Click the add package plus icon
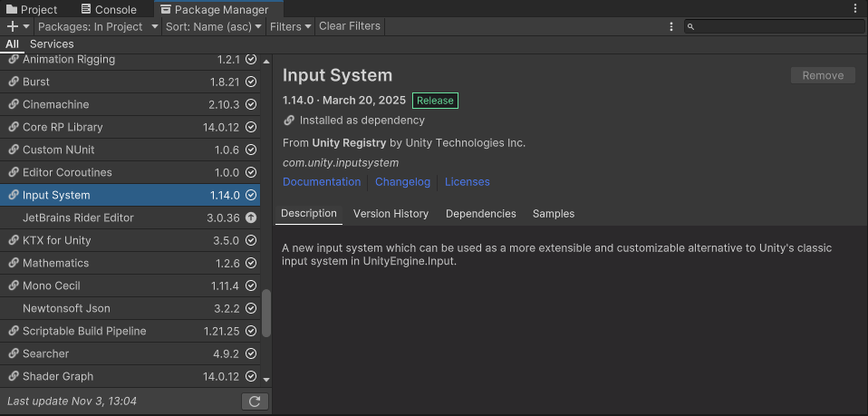This screenshot has height=416, width=868. pos(12,26)
